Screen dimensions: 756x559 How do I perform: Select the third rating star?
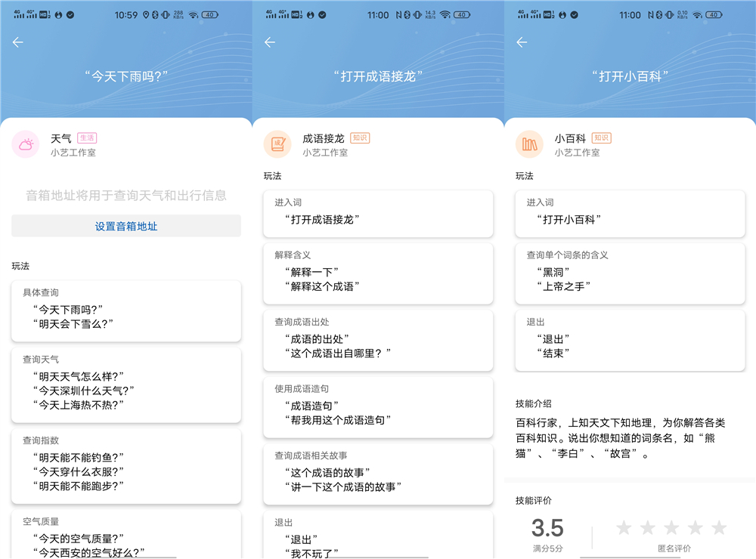[x=671, y=528]
